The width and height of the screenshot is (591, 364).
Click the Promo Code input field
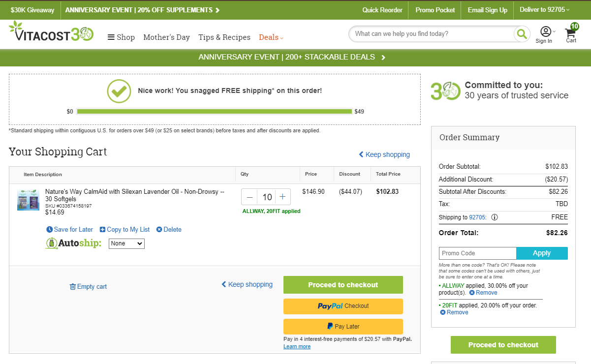coord(477,253)
